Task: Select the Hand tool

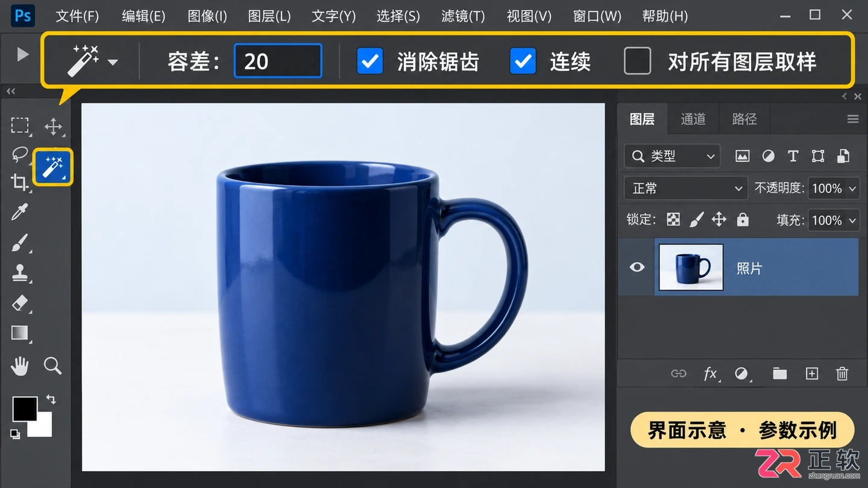Action: pyautogui.click(x=20, y=365)
